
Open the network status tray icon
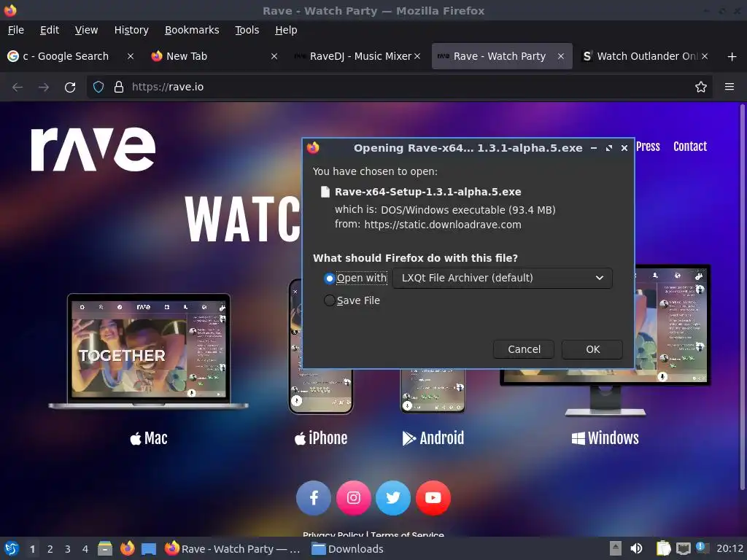point(683,549)
